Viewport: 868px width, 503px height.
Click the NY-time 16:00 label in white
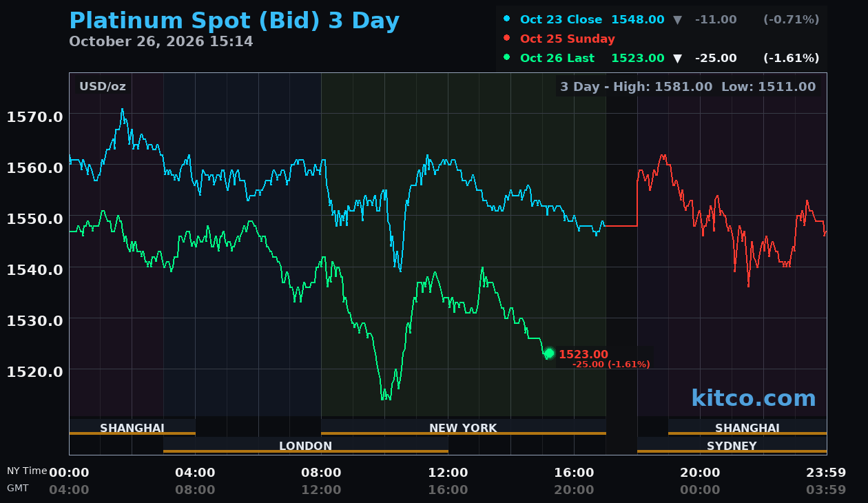coord(574,473)
